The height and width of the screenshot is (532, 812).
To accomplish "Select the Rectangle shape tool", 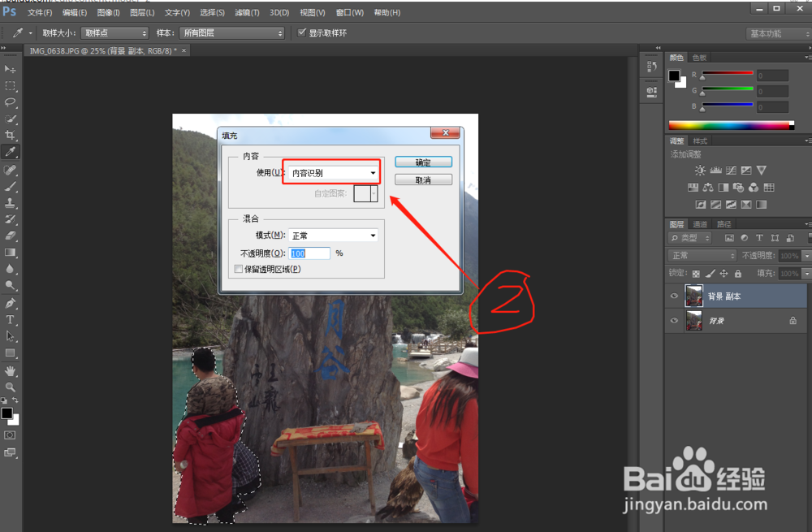I will tap(10, 353).
